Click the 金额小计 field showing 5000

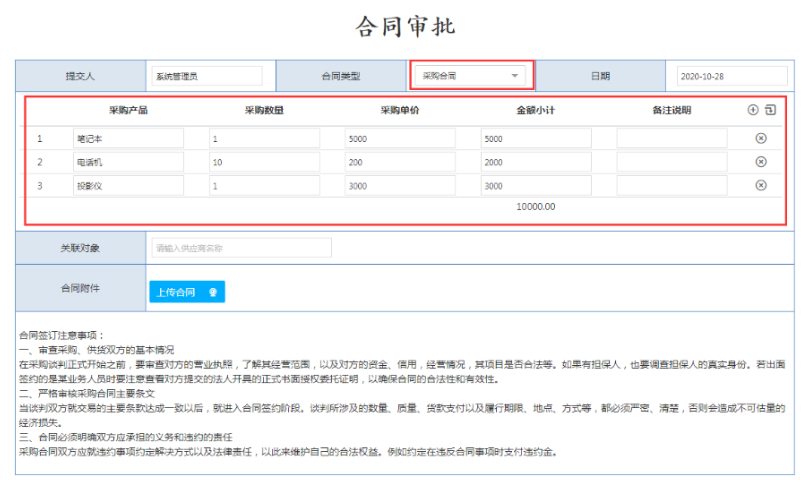[x=535, y=139]
